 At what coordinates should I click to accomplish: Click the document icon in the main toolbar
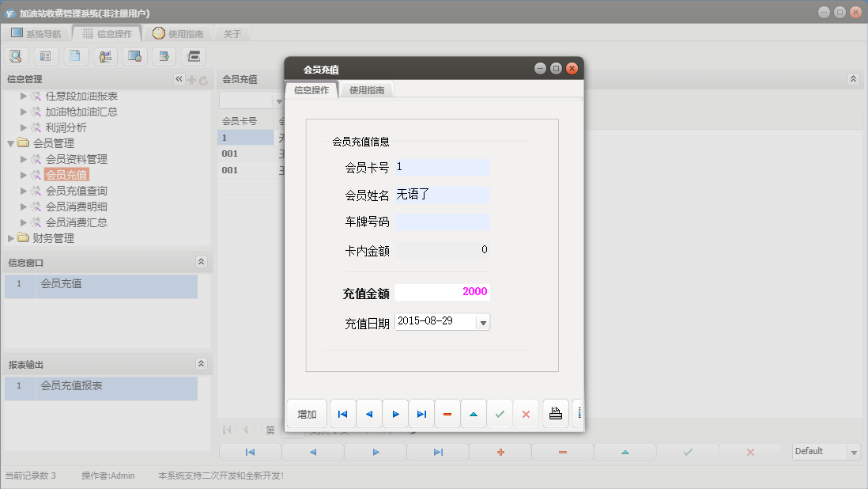coord(76,56)
